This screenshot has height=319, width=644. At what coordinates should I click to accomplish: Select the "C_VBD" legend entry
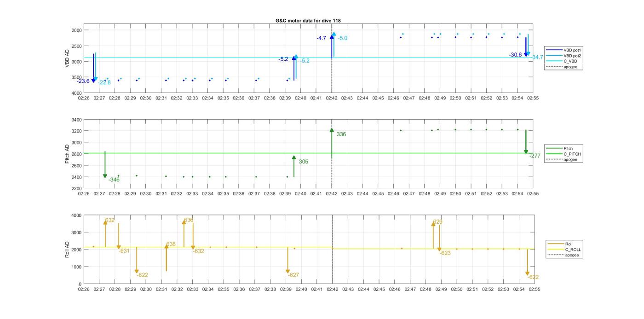(x=561, y=61)
